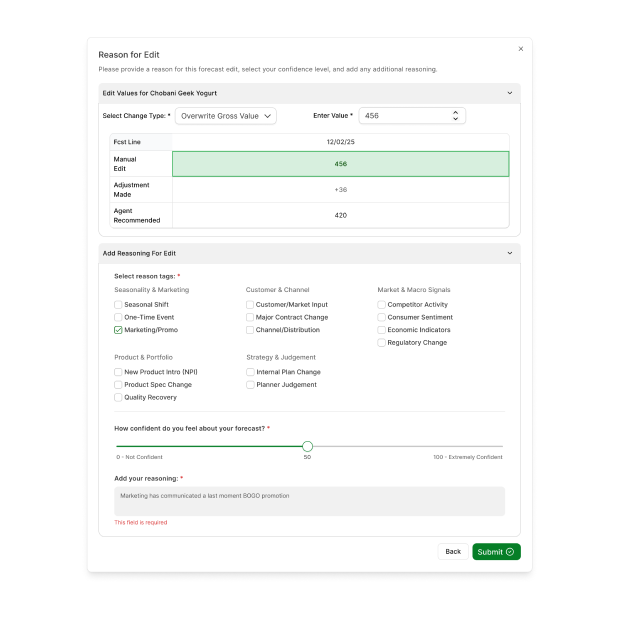Image resolution: width=630 pixels, height=620 pixels.
Task: Uncheck the Marketing/Promo checkbox
Action: pos(118,330)
